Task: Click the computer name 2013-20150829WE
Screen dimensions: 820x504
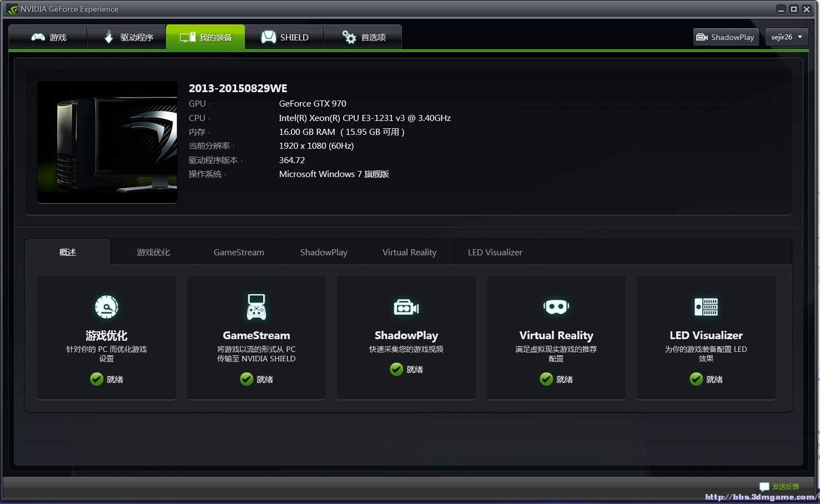Action: point(238,88)
